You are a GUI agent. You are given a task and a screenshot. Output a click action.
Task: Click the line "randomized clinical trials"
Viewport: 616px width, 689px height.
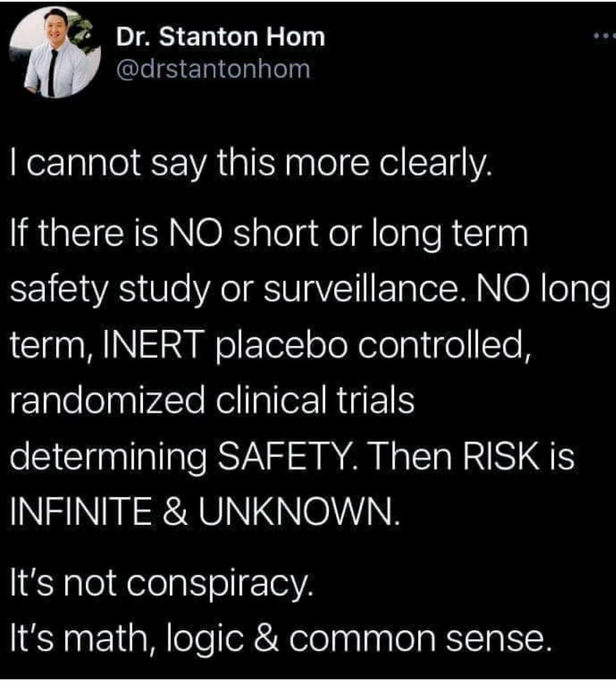tap(212, 400)
